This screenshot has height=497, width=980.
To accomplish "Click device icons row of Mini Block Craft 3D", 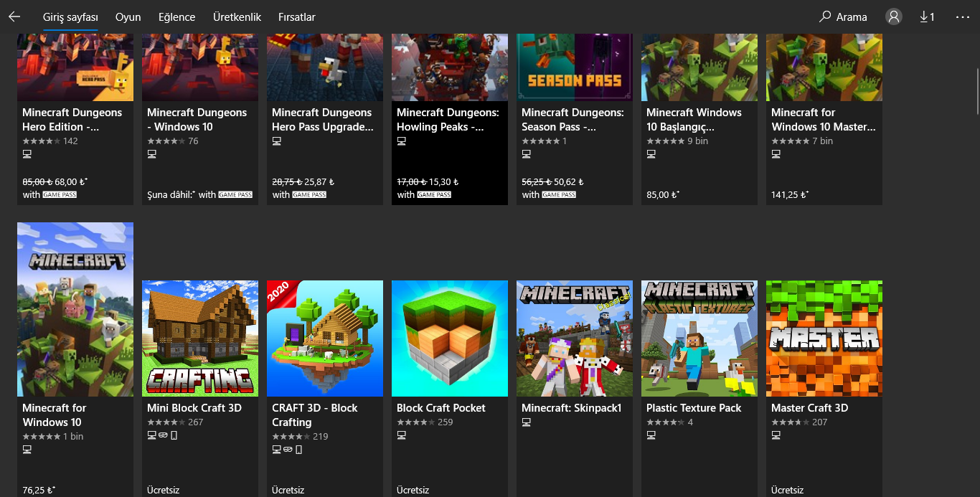I will pos(162,435).
